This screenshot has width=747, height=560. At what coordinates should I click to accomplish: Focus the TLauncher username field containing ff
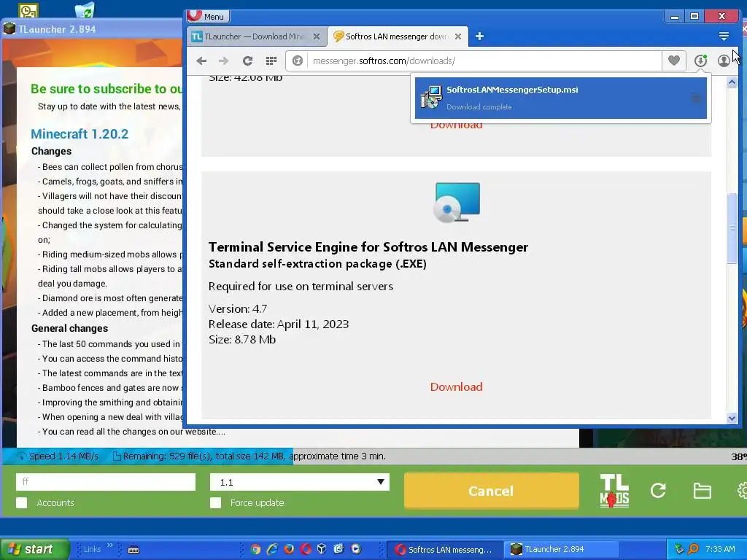[x=106, y=482]
